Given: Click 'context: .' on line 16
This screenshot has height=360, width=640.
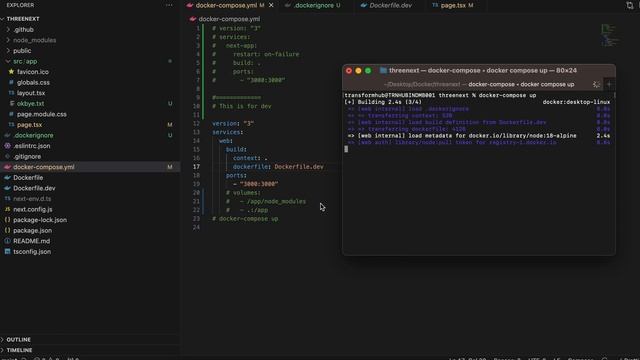Looking at the screenshot, I should click(250, 158).
